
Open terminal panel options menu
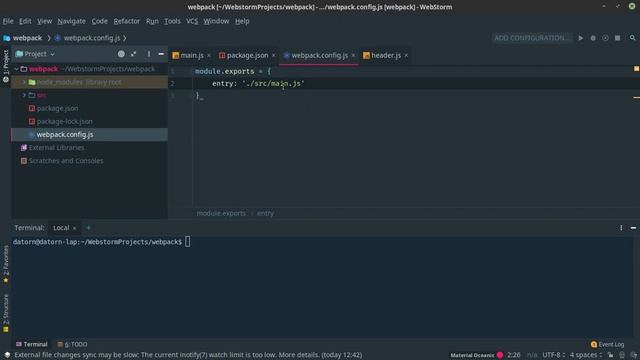point(621,228)
